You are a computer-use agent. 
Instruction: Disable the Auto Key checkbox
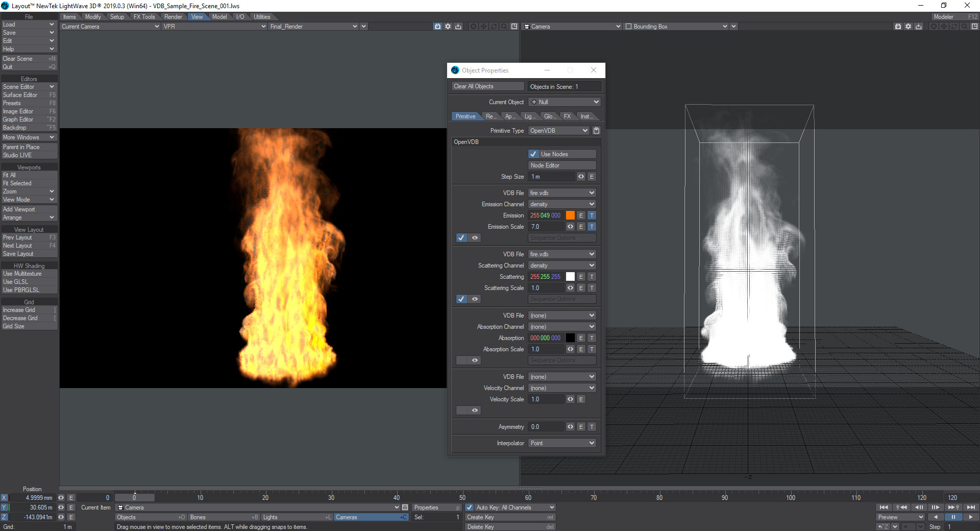click(x=470, y=508)
